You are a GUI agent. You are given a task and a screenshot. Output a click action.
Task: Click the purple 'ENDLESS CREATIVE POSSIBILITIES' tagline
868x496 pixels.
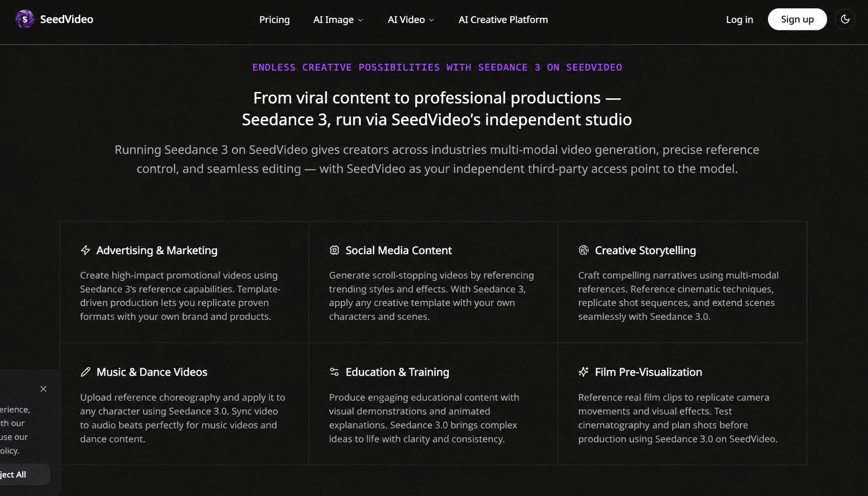point(437,67)
